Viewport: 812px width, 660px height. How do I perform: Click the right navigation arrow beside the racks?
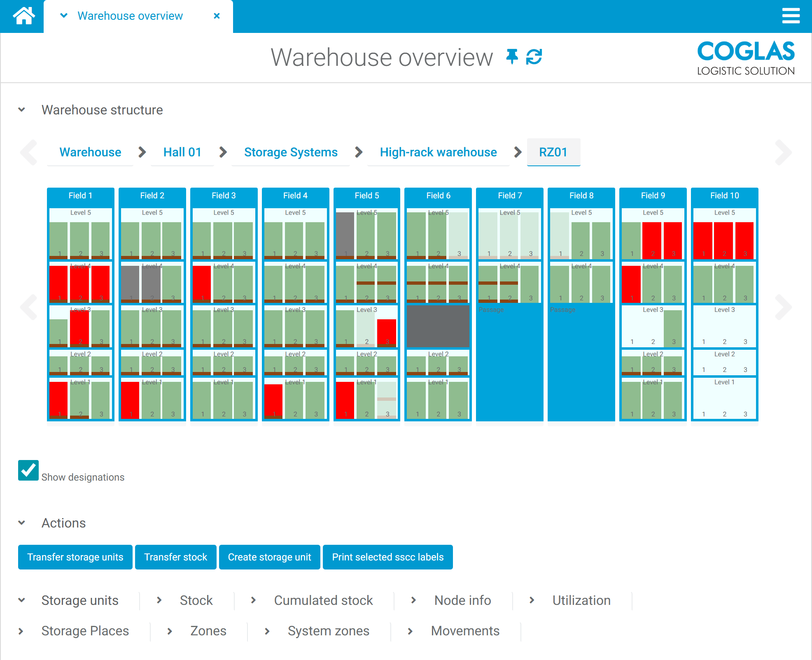coord(783,307)
